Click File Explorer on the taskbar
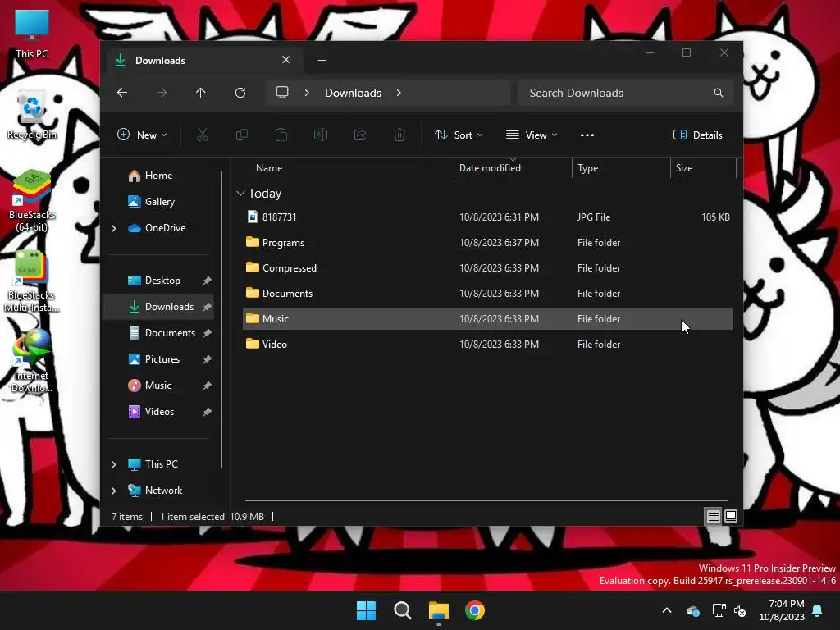The height and width of the screenshot is (630, 840). (439, 610)
